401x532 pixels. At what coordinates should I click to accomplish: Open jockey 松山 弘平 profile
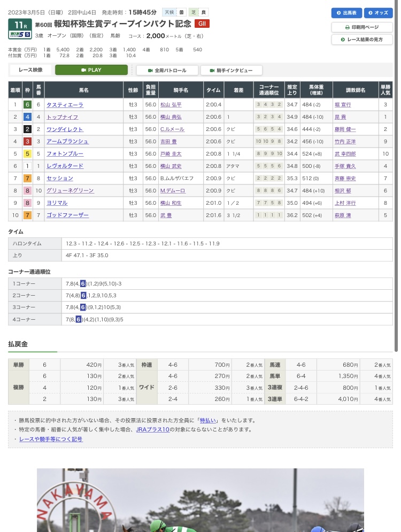tap(171, 105)
